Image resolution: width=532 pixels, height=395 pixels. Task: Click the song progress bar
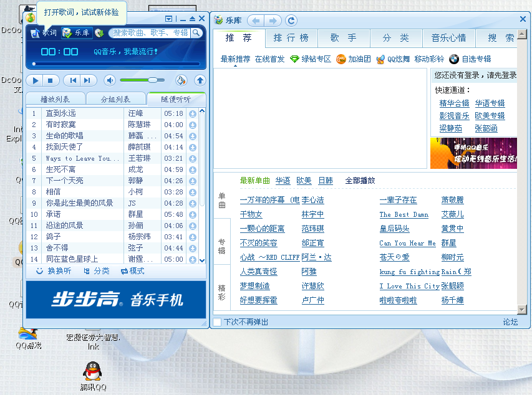click(x=117, y=64)
